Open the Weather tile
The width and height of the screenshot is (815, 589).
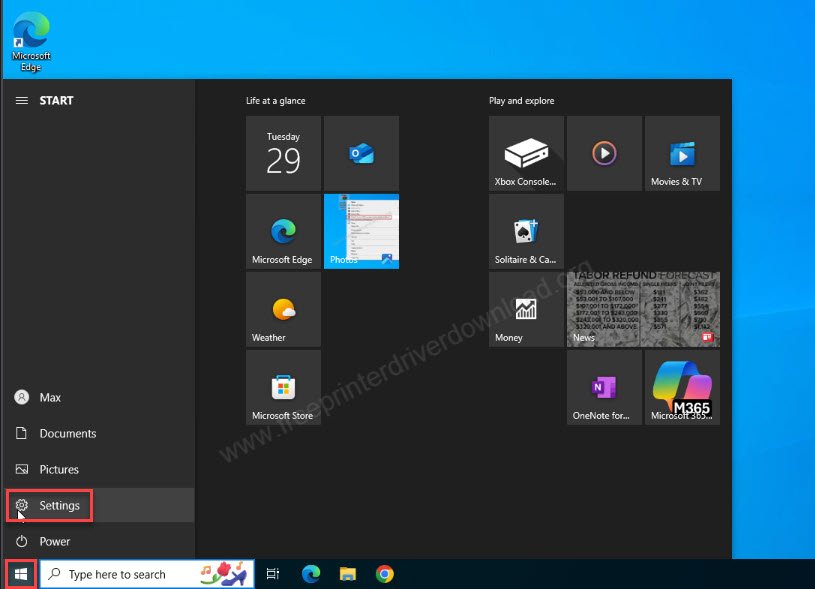(283, 309)
